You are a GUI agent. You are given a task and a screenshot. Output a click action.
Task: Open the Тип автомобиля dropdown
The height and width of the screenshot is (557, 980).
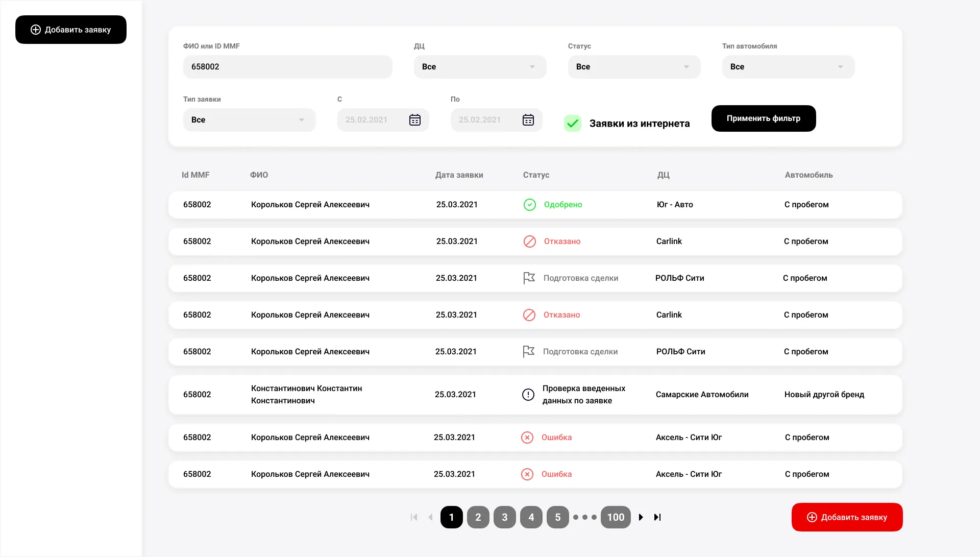pyautogui.click(x=789, y=67)
